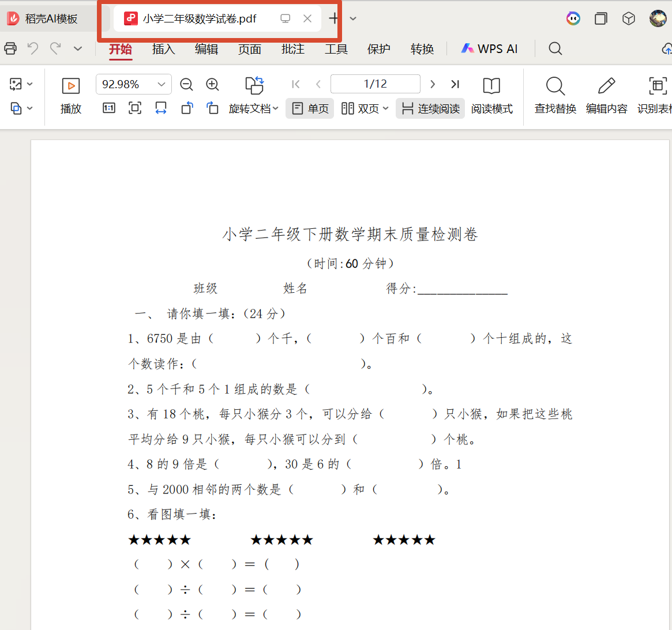Click the cloud sync icon
672x630 pixels.
click(667, 49)
